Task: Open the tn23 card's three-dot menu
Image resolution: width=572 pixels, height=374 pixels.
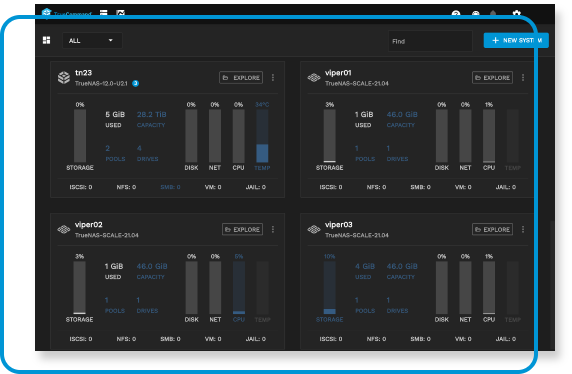Action: coord(273,77)
